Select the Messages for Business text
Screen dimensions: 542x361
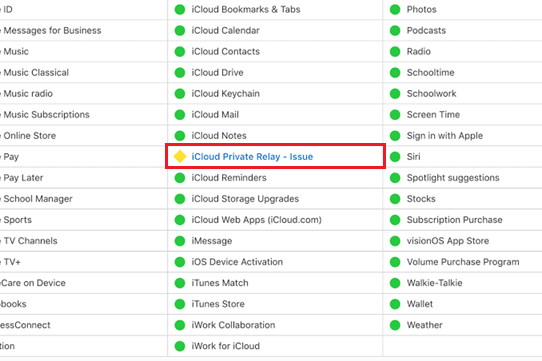[52, 30]
